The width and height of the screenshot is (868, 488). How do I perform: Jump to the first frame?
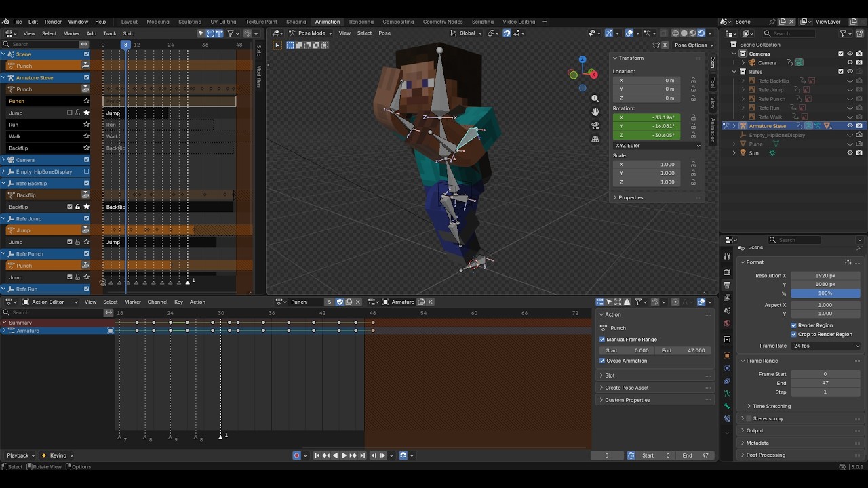point(317,455)
